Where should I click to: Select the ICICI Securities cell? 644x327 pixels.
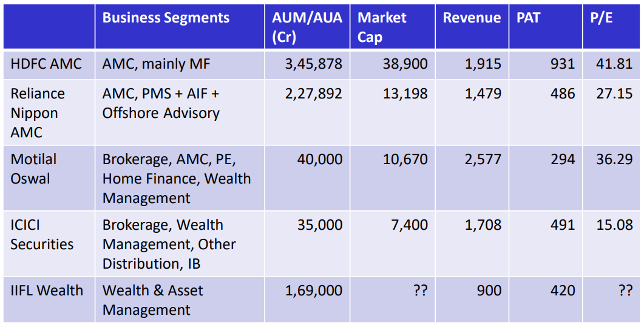pyautogui.click(x=41, y=235)
